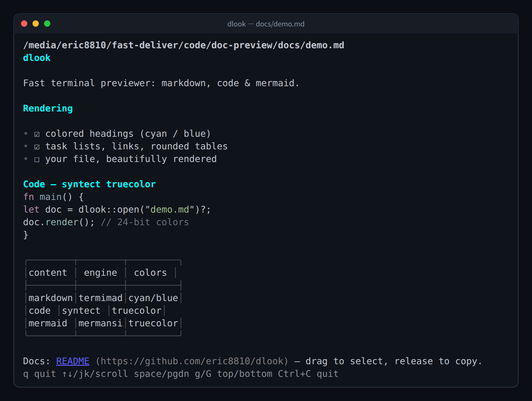Select the file path line ending demo.md

click(x=183, y=45)
